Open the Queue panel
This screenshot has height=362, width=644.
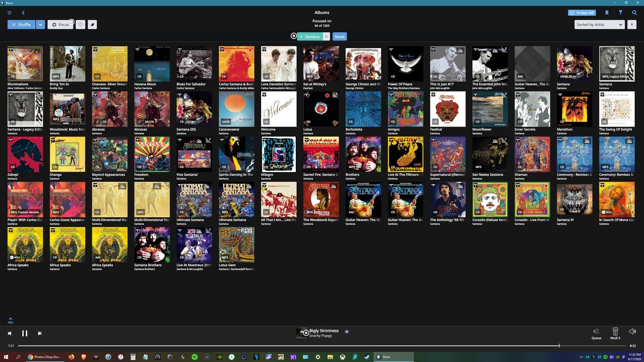(x=596, y=333)
